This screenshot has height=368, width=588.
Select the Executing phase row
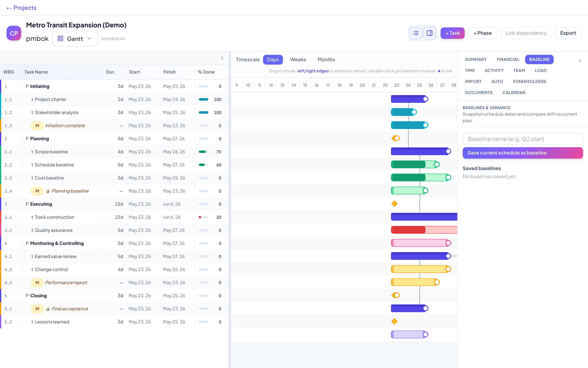[x=114, y=204]
